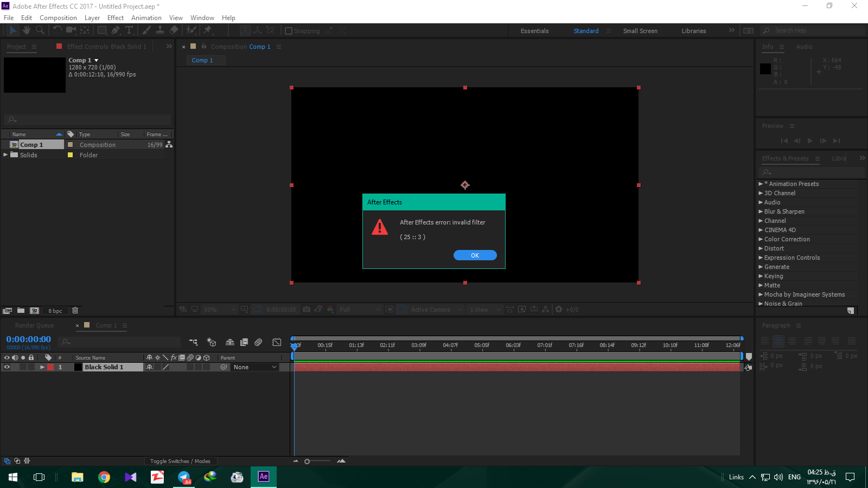Screen dimensions: 868x488
Task: Toggle Draft 3D in timeline
Action: pyautogui.click(x=212, y=342)
